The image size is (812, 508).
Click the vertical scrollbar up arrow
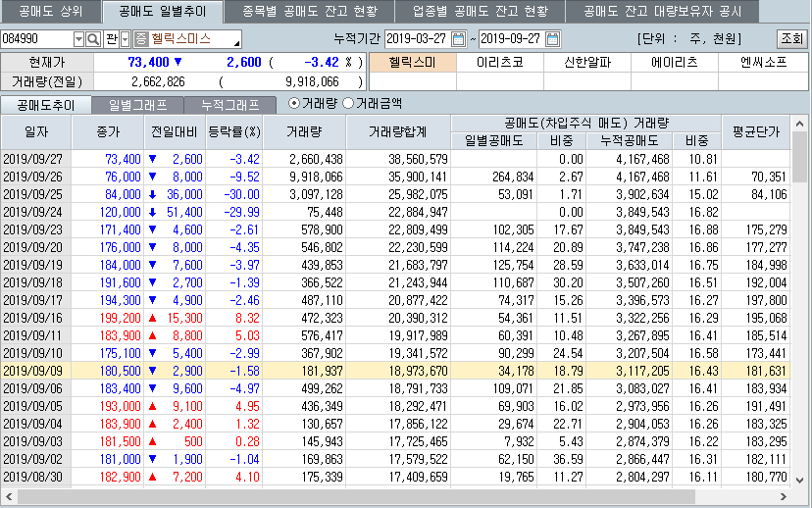pos(799,124)
